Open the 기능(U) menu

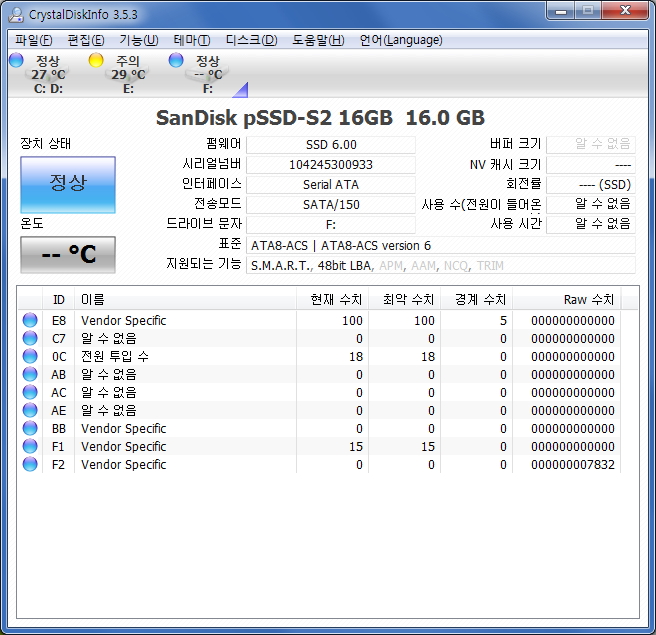(138, 40)
